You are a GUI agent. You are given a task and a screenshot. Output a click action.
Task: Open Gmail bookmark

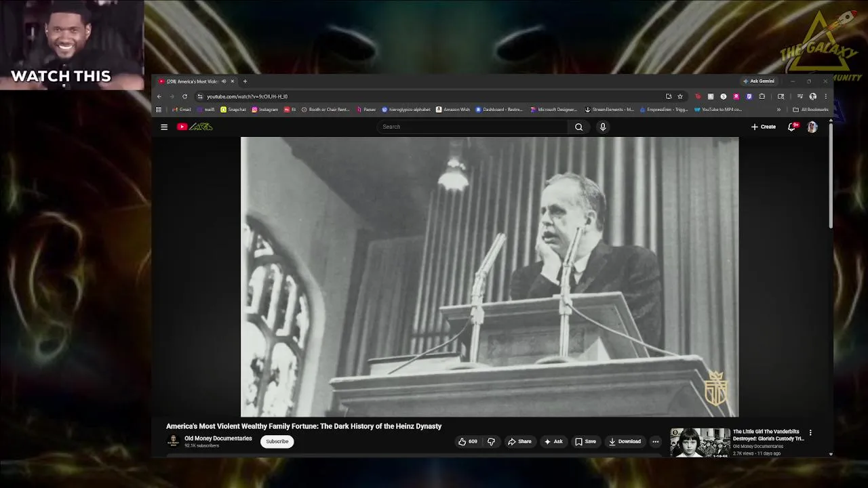click(x=182, y=109)
